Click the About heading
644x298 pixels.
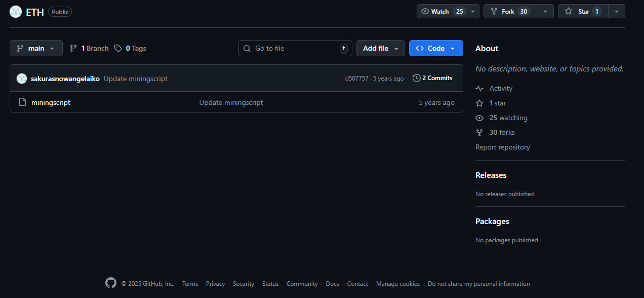tap(487, 48)
